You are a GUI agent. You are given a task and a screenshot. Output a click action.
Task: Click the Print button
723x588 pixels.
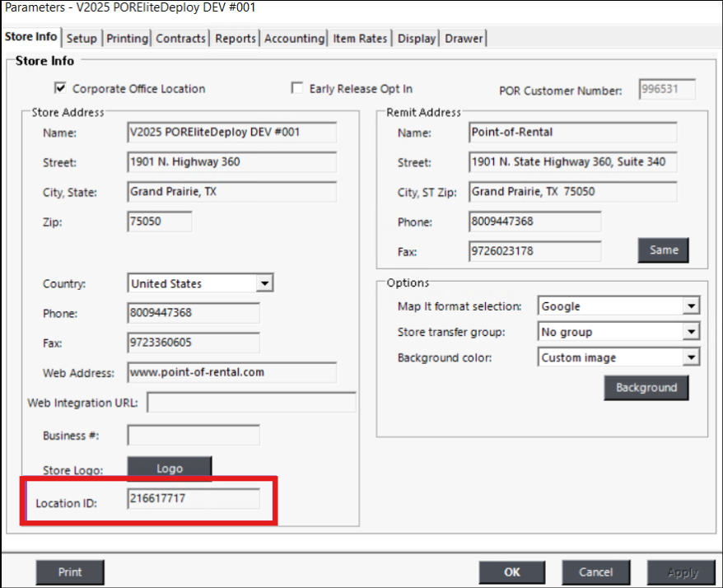coord(70,572)
